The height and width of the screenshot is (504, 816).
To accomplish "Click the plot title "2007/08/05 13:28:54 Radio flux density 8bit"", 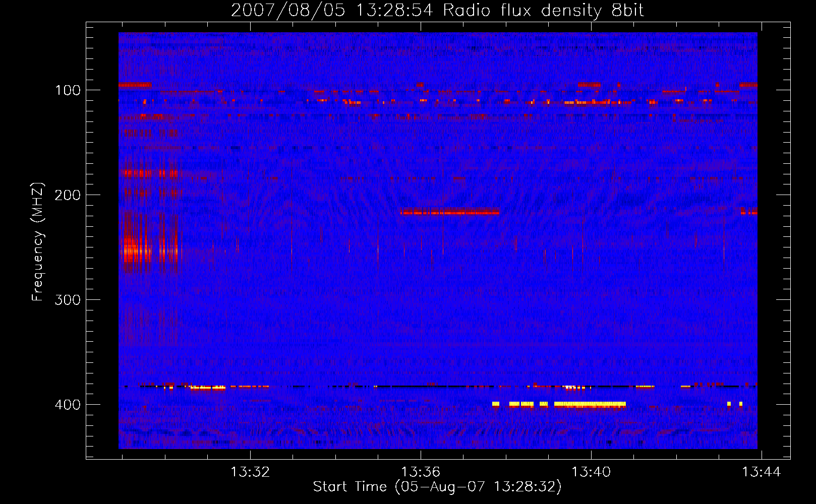I will point(437,11).
